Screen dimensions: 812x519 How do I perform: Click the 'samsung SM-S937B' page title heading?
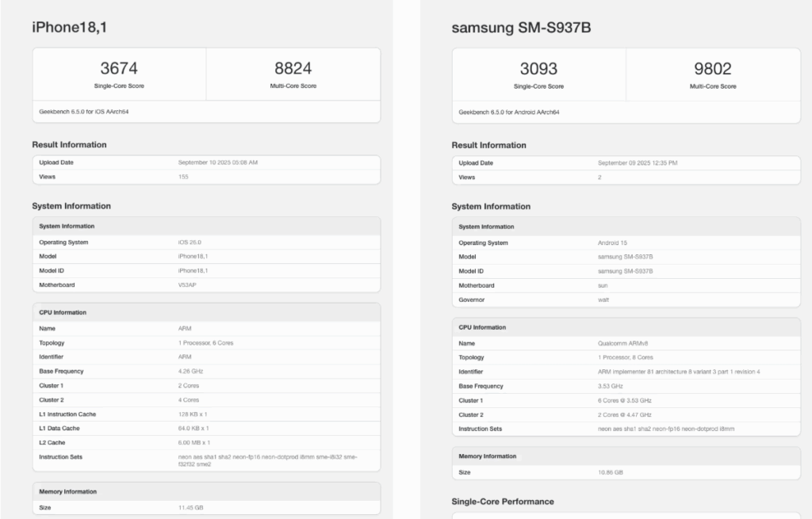click(x=521, y=28)
